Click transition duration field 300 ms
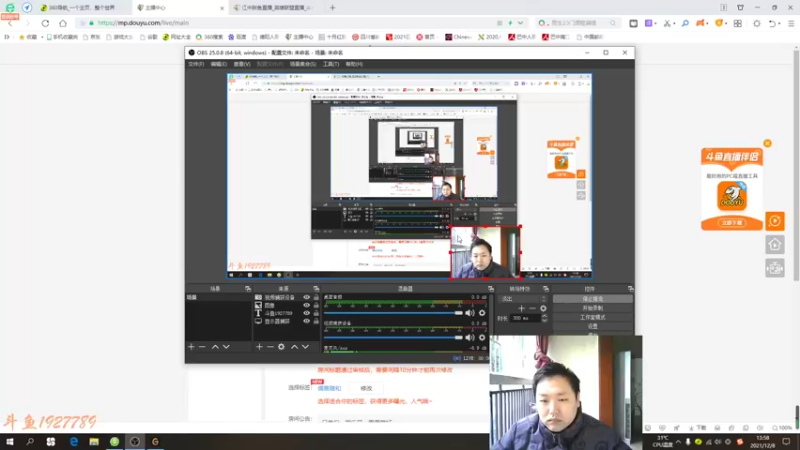This screenshot has width=800, height=450. coord(526,318)
